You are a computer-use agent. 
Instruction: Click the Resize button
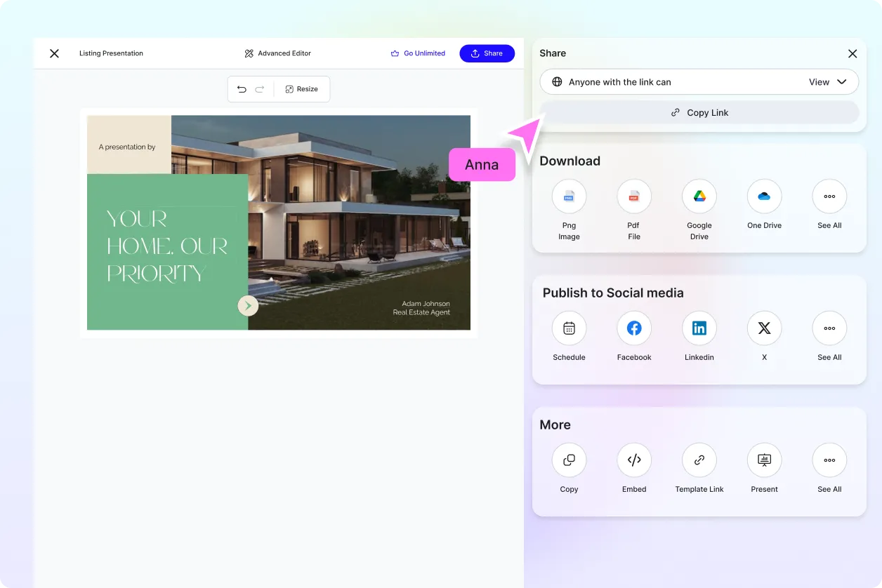tap(302, 89)
